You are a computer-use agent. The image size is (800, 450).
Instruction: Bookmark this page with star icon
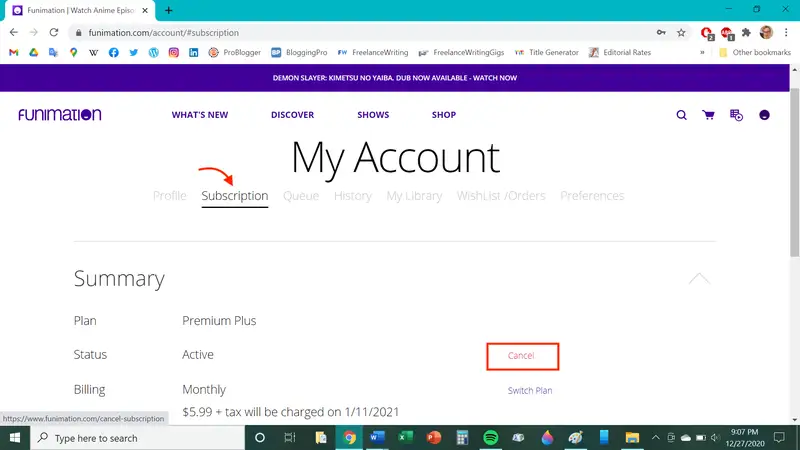(x=681, y=32)
